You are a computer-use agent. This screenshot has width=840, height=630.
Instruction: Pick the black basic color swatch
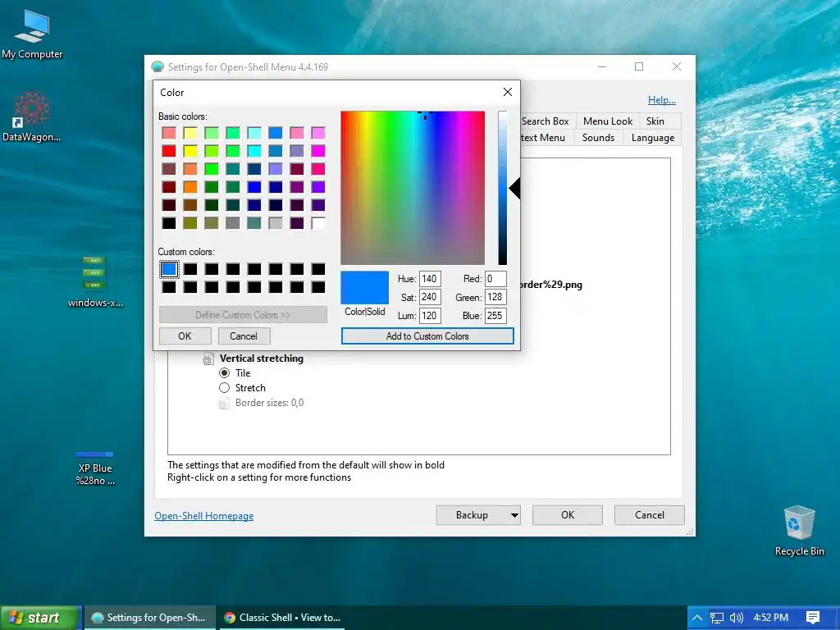[x=169, y=223]
